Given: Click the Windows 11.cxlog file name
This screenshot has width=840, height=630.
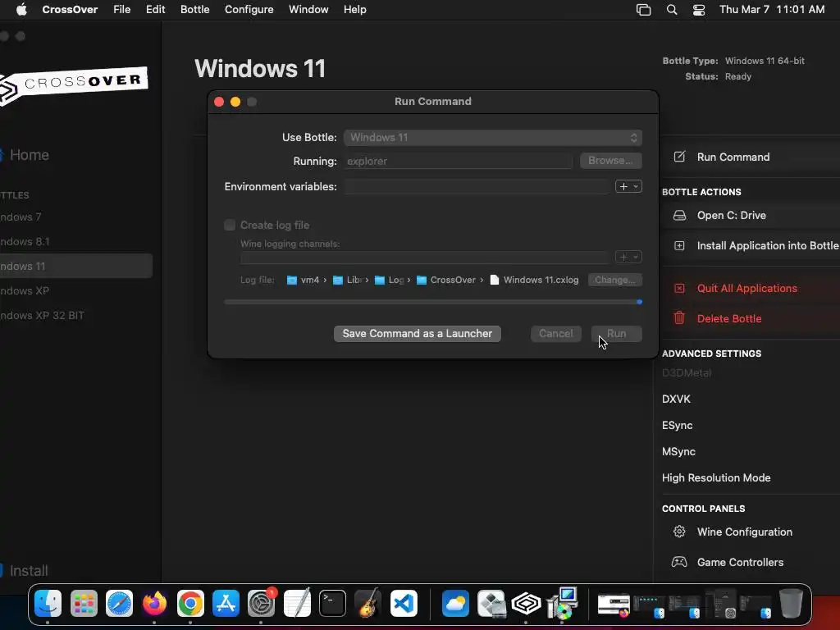Looking at the screenshot, I should (541, 280).
